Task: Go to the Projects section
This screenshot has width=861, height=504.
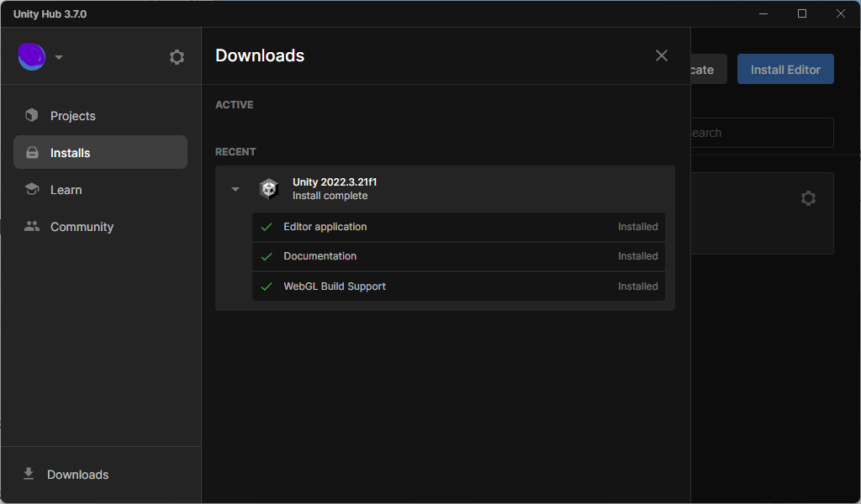Action: (101, 116)
